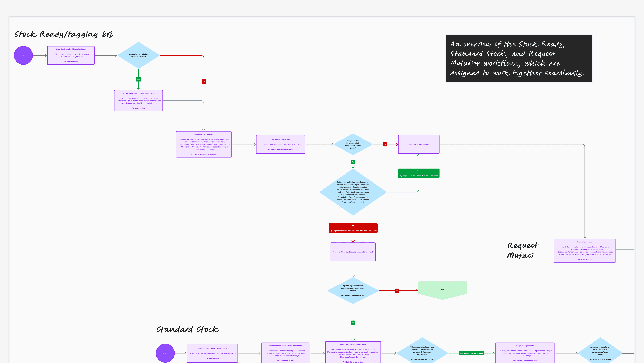Click the "Setup Stock Ready - Kode Model Hold" node

[138, 101]
